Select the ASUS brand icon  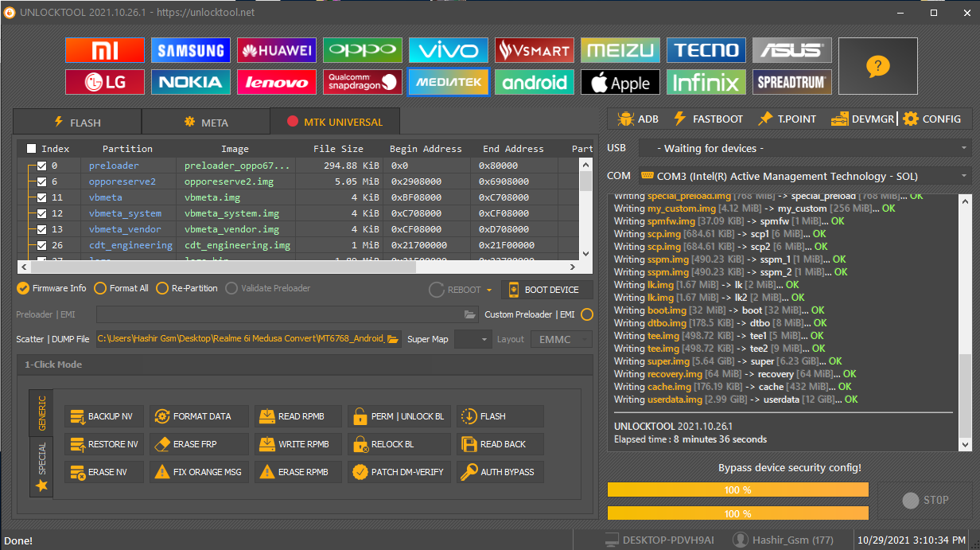pos(792,50)
